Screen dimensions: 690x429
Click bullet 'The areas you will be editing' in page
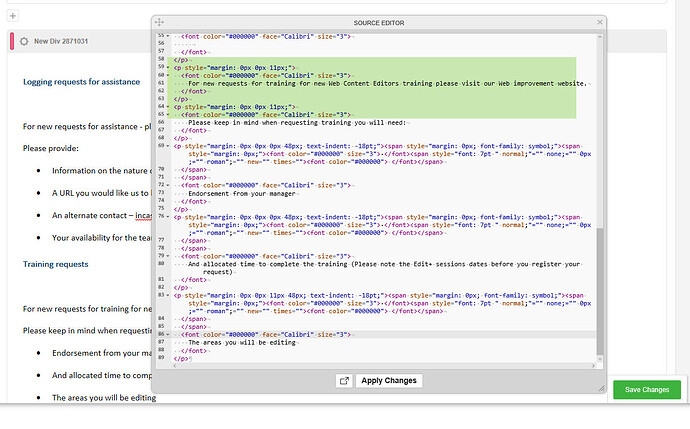(x=104, y=398)
